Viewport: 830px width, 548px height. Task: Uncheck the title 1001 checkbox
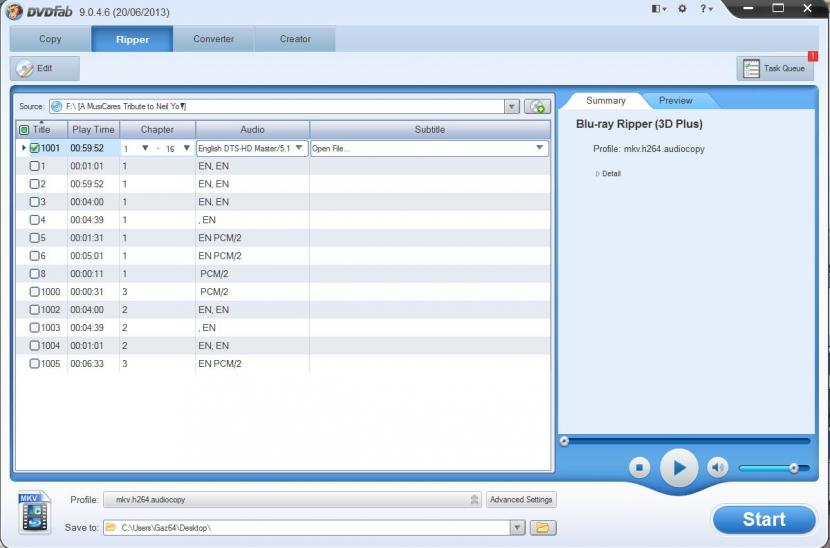(x=35, y=148)
